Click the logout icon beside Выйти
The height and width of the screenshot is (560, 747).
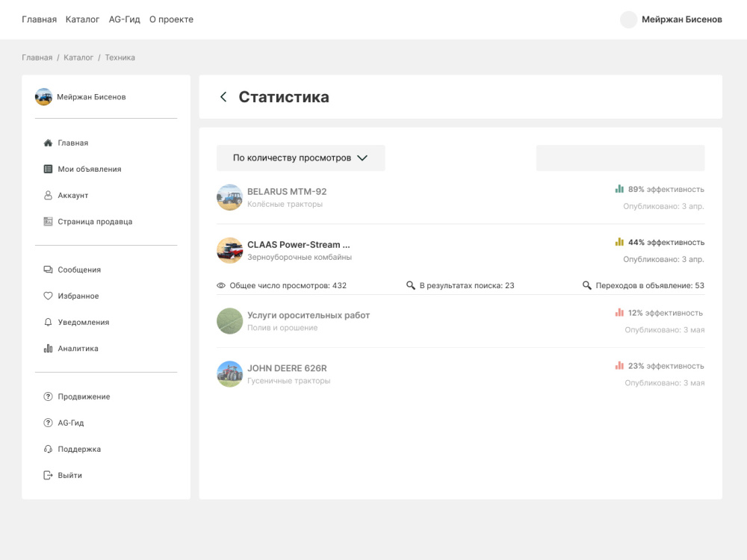(x=48, y=475)
